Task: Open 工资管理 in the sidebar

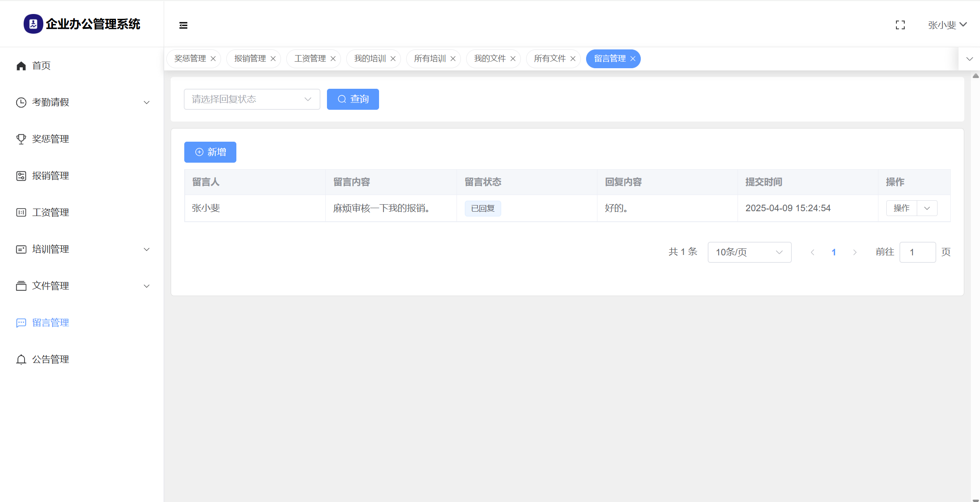Action: [x=50, y=213]
